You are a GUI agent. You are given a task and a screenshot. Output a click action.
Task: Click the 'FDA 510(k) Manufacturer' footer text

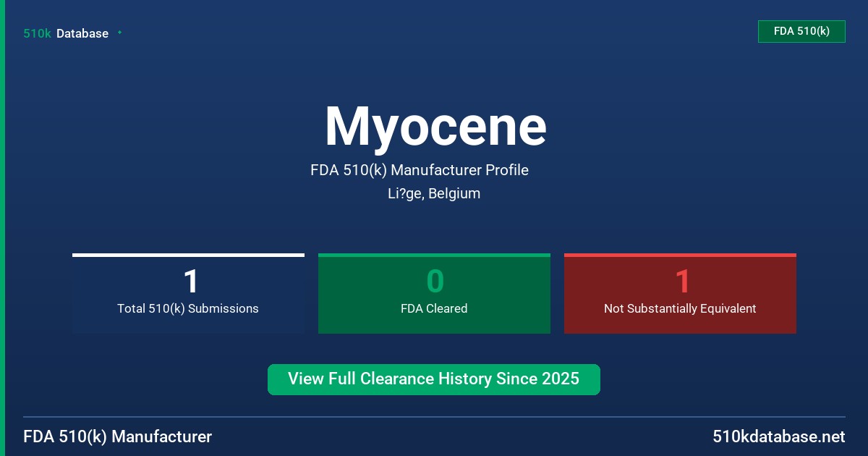[x=118, y=436]
